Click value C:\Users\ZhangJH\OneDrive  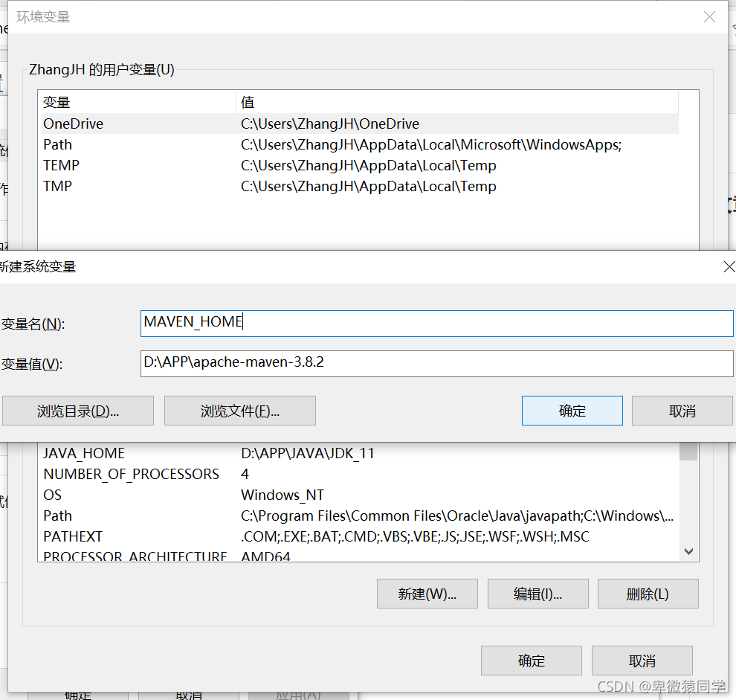[330, 123]
